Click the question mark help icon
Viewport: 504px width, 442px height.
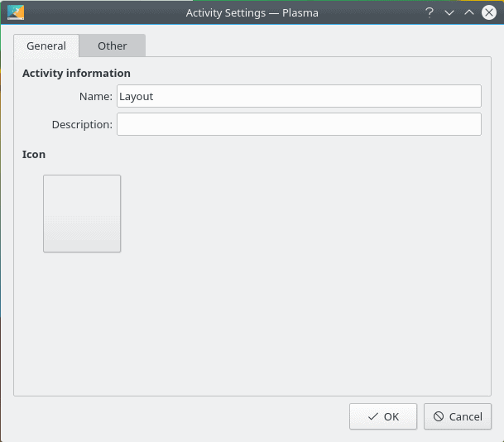coord(430,13)
